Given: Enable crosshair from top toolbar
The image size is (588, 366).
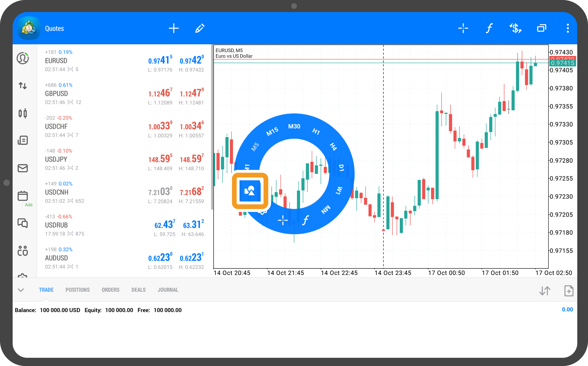Looking at the screenshot, I should [463, 28].
